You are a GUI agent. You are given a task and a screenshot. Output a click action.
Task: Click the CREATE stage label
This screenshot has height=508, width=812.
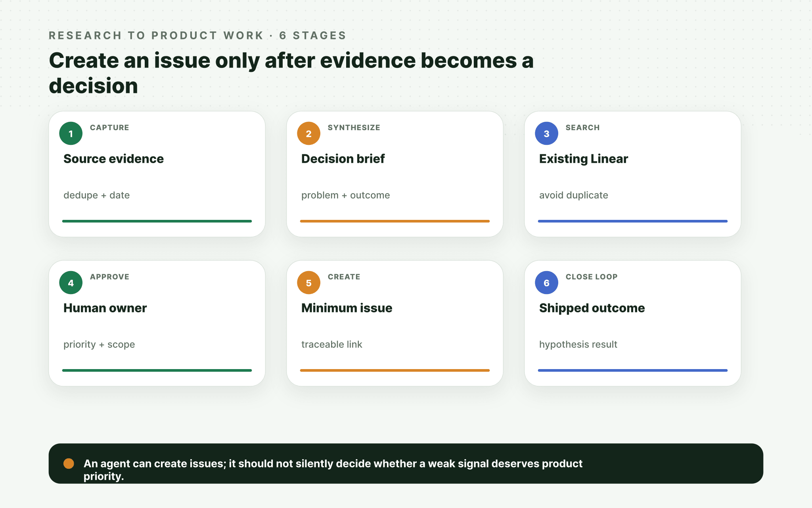pyautogui.click(x=344, y=277)
